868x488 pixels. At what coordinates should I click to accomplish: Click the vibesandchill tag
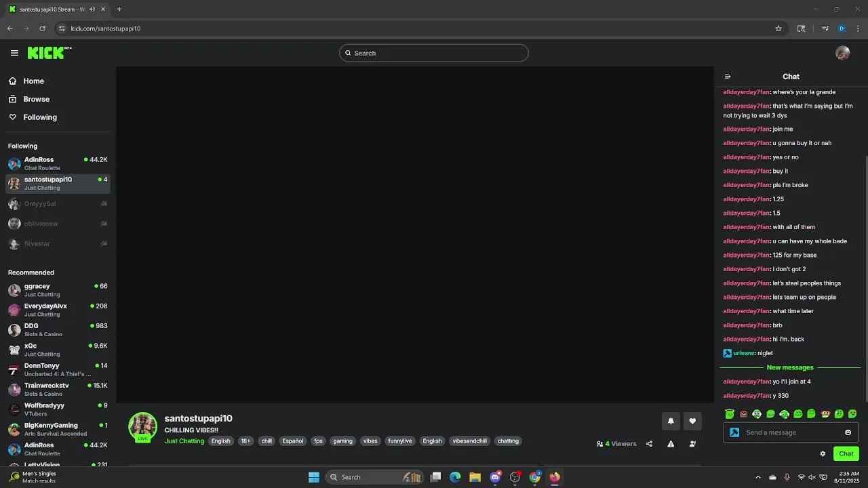(x=470, y=441)
